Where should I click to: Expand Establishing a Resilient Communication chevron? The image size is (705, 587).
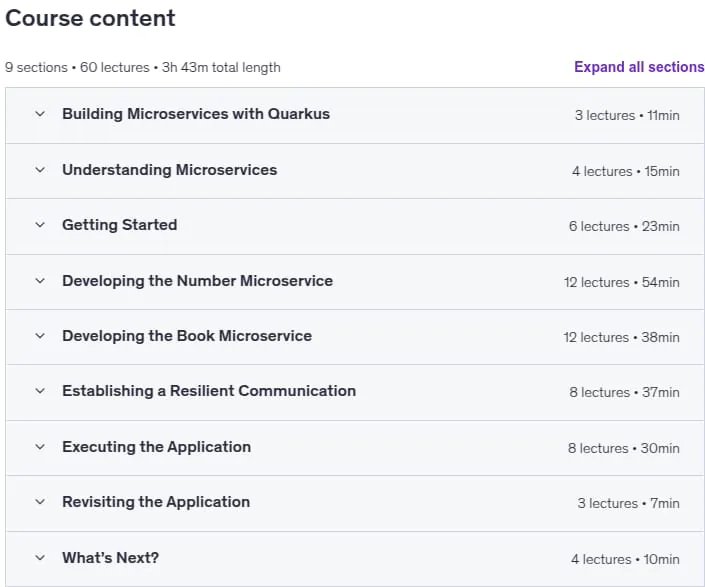(x=40, y=391)
